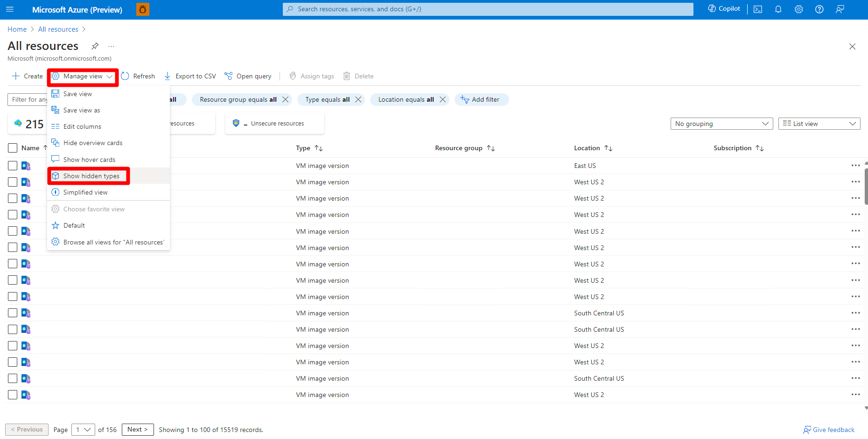Click Add filter button

[x=481, y=99]
